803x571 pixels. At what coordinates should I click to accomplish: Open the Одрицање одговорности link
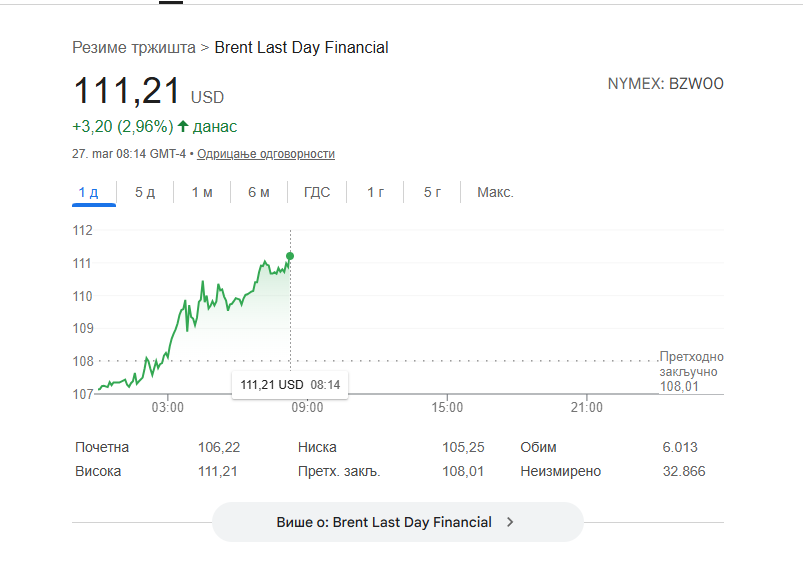(x=266, y=154)
